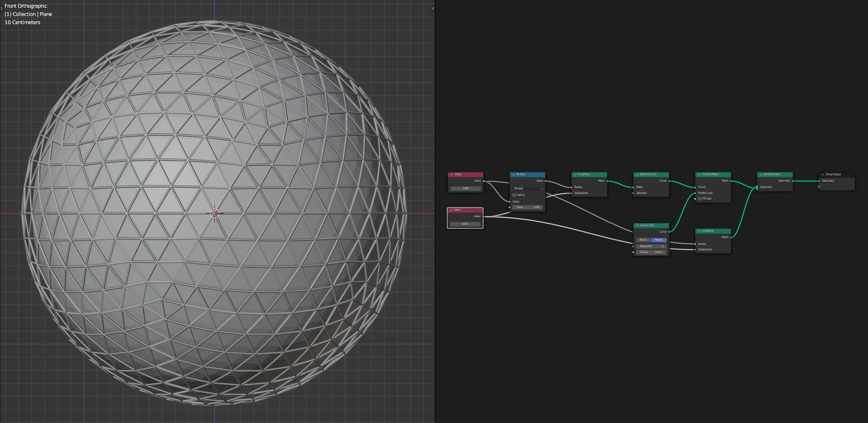Collapse the Curve Circle node chevron
Viewport: 868px width, 423px height.
point(637,225)
